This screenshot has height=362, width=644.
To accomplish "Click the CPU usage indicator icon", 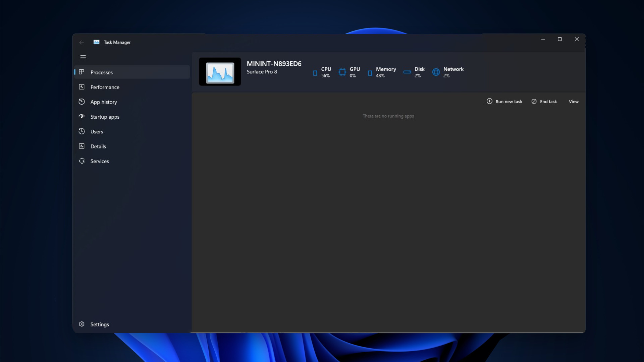I will point(315,73).
